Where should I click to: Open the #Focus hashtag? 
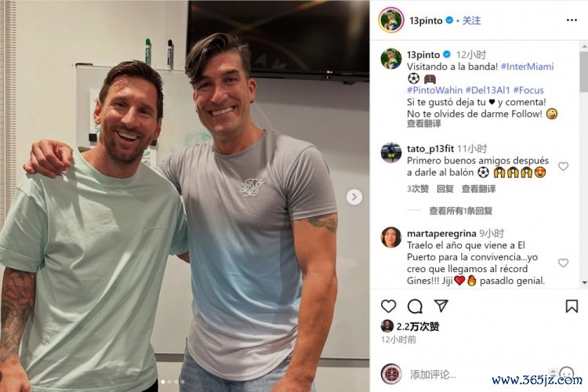coord(528,90)
